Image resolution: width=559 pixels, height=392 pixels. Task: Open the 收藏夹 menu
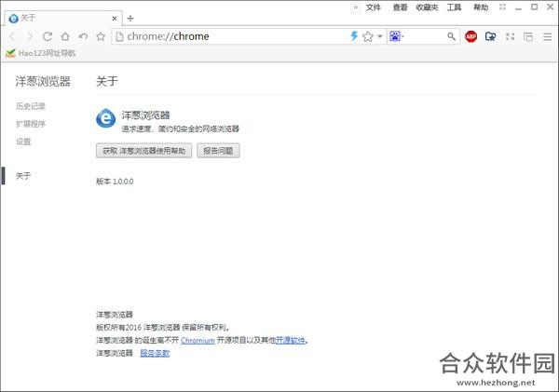(x=427, y=7)
